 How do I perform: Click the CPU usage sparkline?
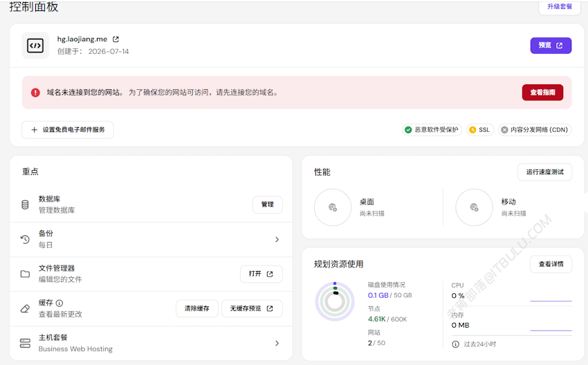click(551, 301)
